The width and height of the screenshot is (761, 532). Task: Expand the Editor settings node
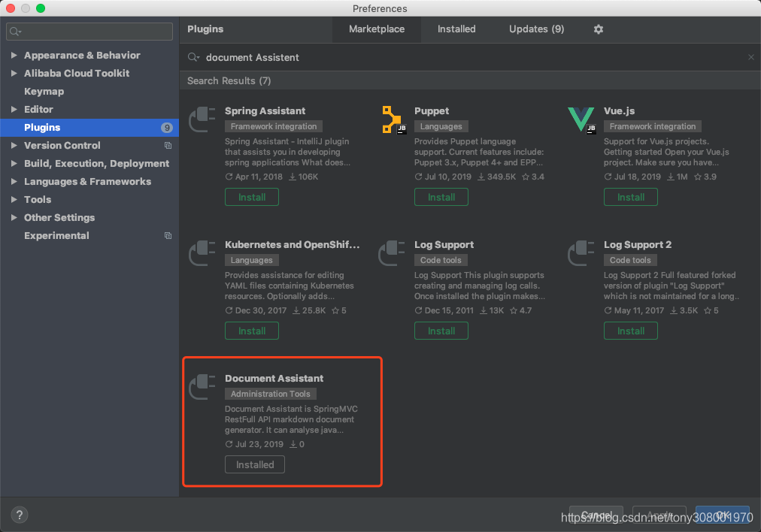(14, 109)
